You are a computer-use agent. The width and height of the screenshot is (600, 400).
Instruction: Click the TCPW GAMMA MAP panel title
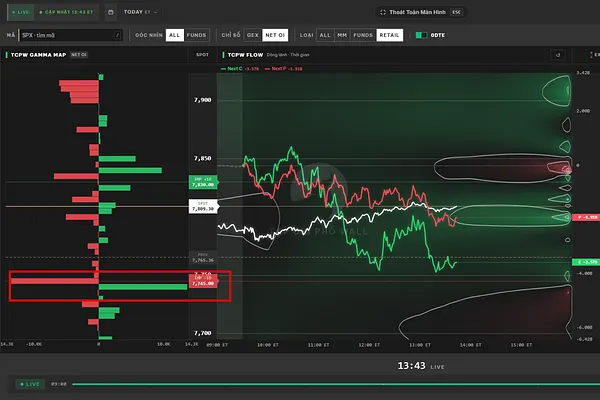click(x=38, y=55)
